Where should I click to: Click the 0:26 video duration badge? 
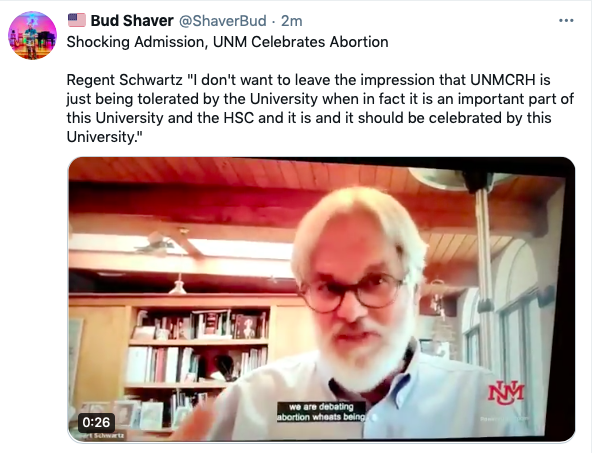(96, 422)
